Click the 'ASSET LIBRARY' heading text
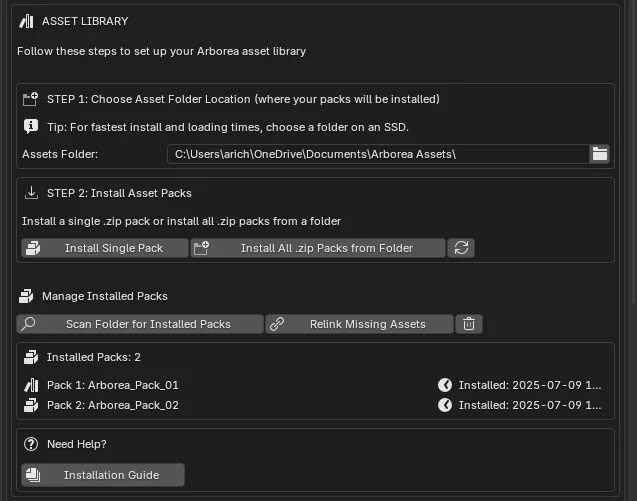 85,21
